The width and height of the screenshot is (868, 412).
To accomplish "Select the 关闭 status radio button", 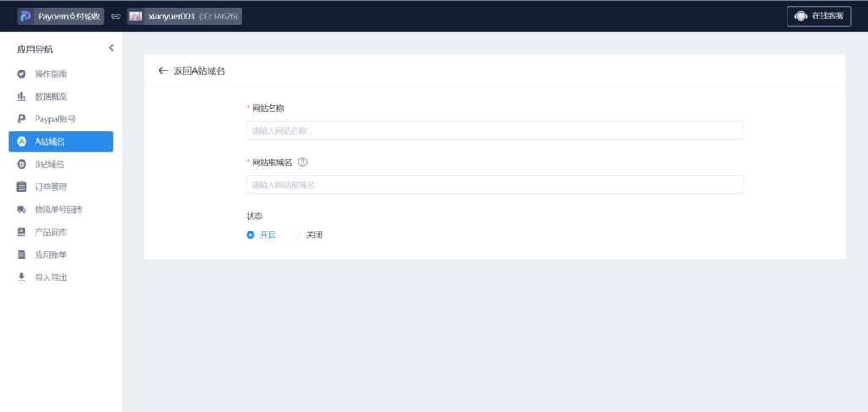I will 297,235.
